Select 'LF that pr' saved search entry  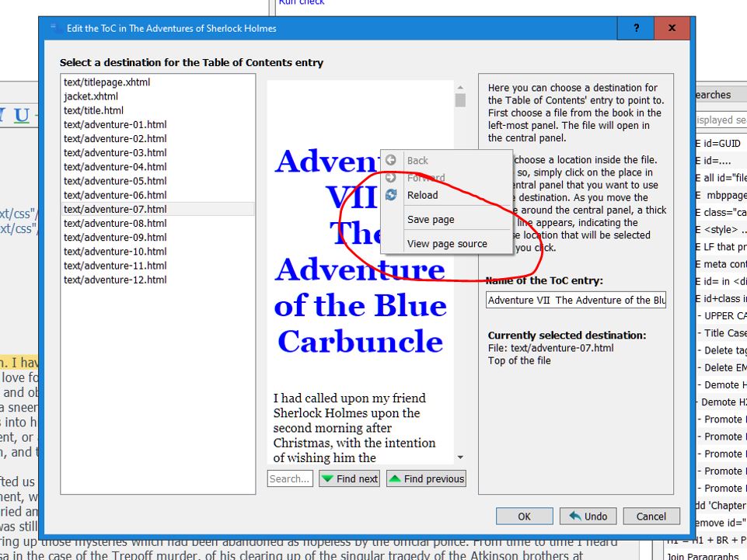point(721,247)
